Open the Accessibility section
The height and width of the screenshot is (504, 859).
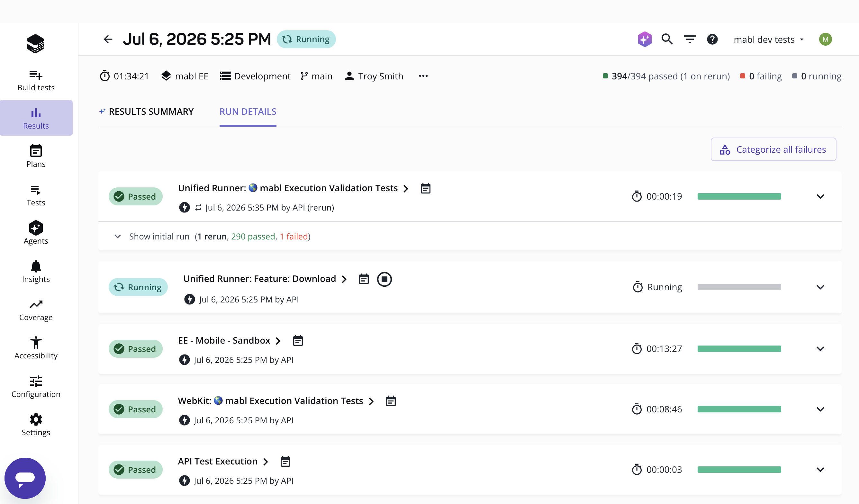point(36,348)
